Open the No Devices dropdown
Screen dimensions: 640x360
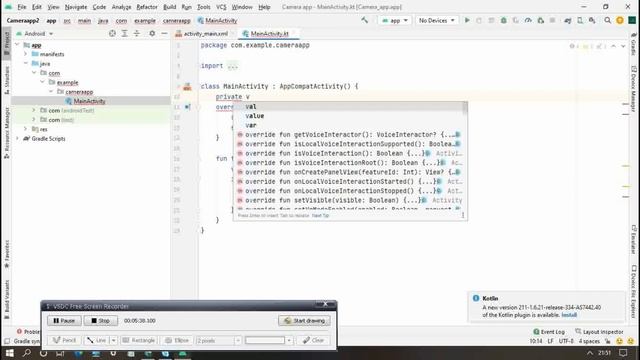pyautogui.click(x=436, y=20)
